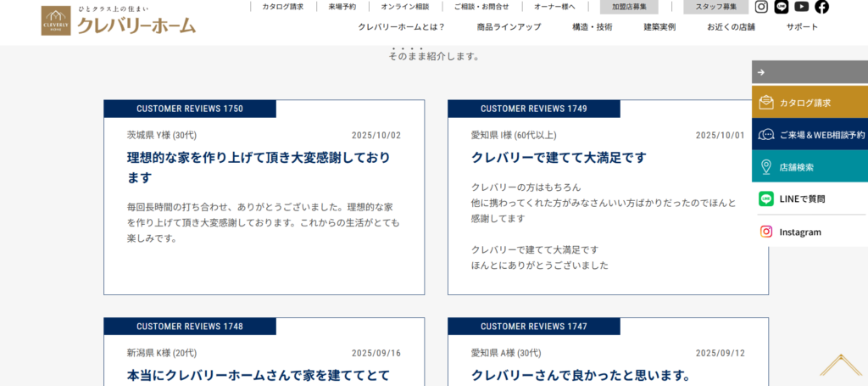Open the Instagram side panel link
Image resolution: width=868 pixels, height=386 pixels.
pos(809,232)
